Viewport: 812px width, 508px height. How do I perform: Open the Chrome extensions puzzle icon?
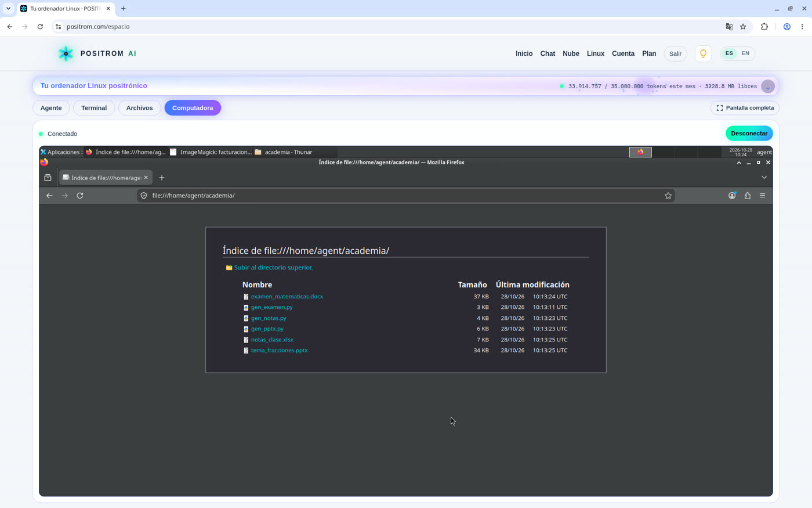tap(764, 27)
